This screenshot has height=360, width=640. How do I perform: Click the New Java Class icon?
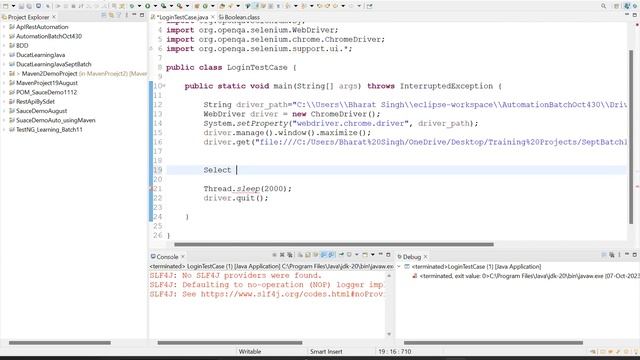point(205,6)
